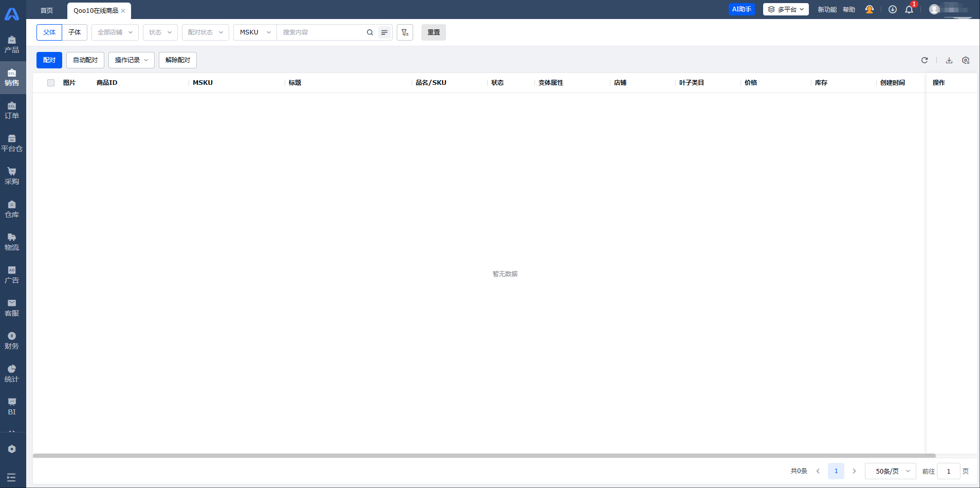Click the page jump number field
Screen dimensions: 980x488
pos(949,471)
